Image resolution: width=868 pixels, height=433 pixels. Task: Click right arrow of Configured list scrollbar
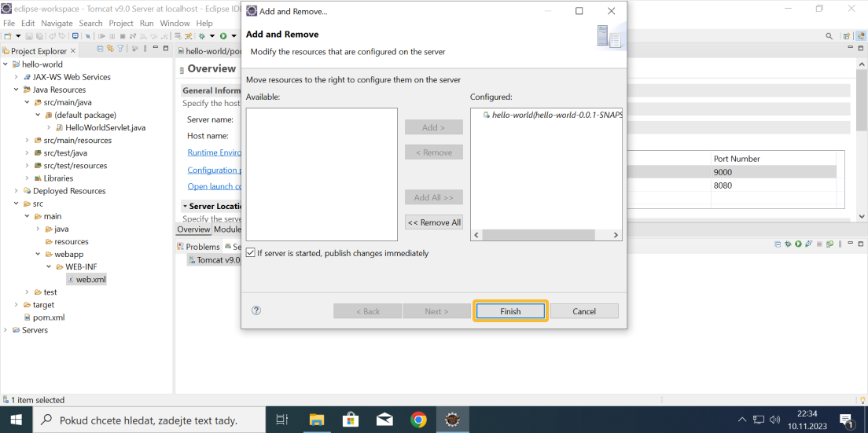[616, 235]
